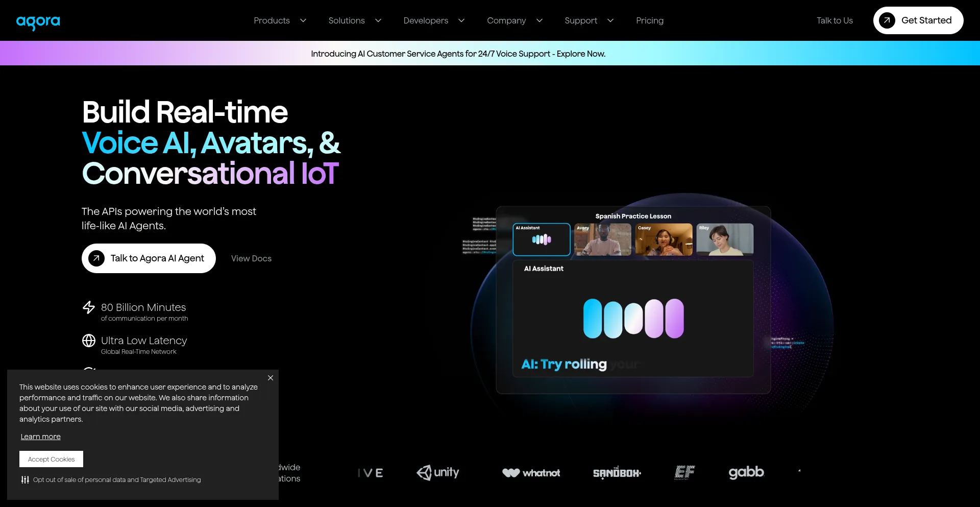This screenshot has width=980, height=507.
Task: Click the Unity logo
Action: coord(438,473)
